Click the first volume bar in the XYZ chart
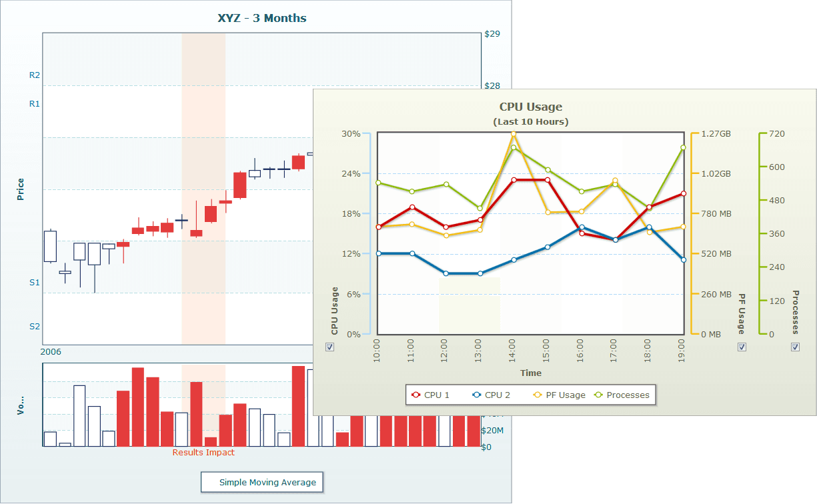 [x=50, y=439]
